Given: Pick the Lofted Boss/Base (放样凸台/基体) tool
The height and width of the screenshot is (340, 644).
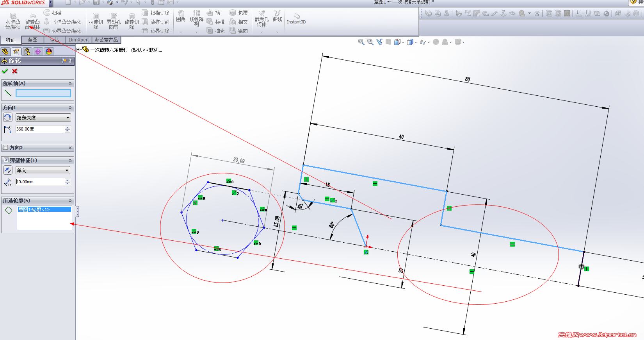Looking at the screenshot, I should [63, 22].
